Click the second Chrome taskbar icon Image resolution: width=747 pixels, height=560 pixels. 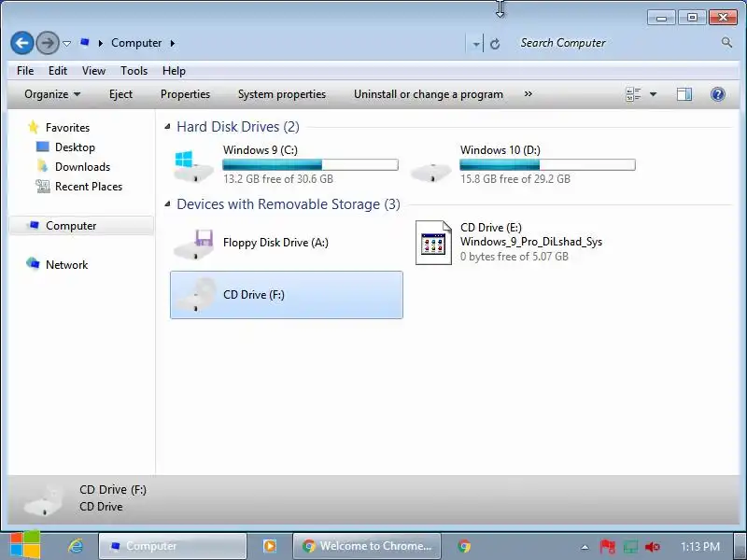[463, 546]
